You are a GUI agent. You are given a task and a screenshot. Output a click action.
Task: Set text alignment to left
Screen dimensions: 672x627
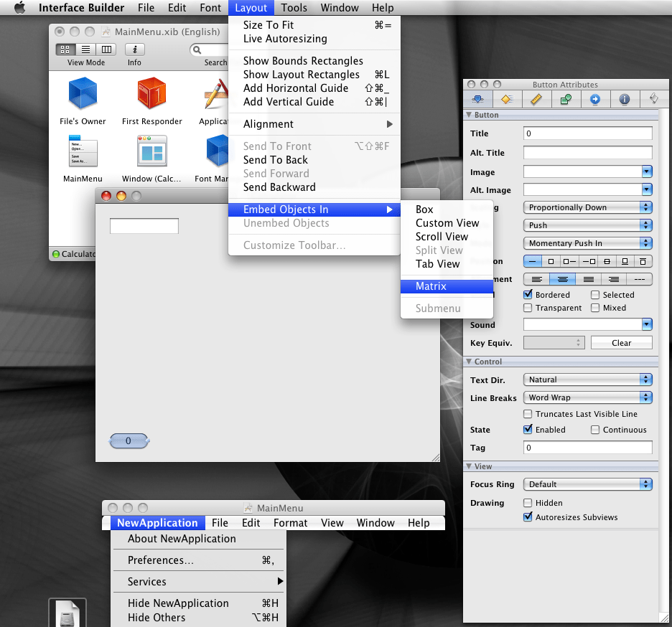tap(536, 279)
